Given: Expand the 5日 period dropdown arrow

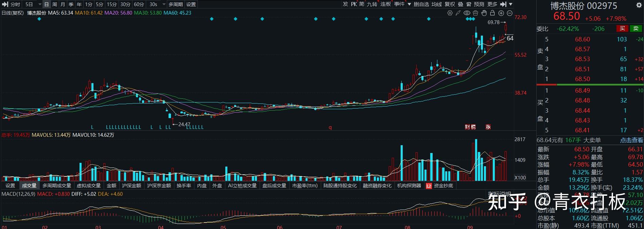Looking at the screenshot, I should click(39, 4).
